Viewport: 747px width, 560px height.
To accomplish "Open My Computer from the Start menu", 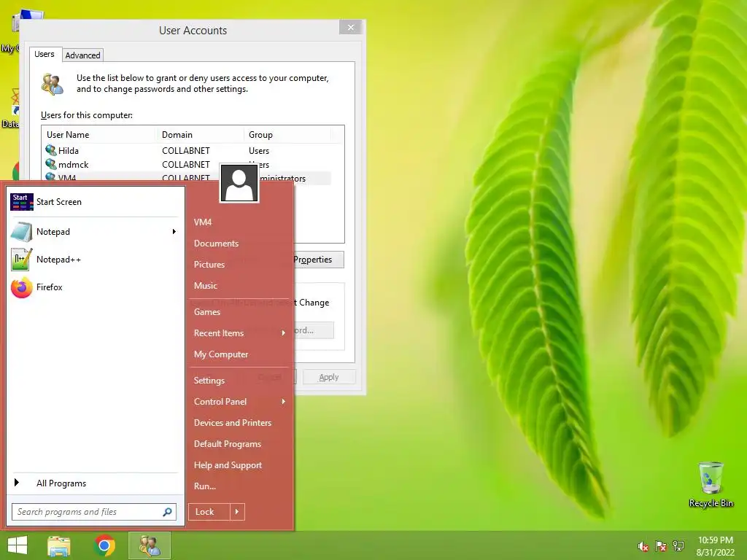I will click(x=221, y=354).
